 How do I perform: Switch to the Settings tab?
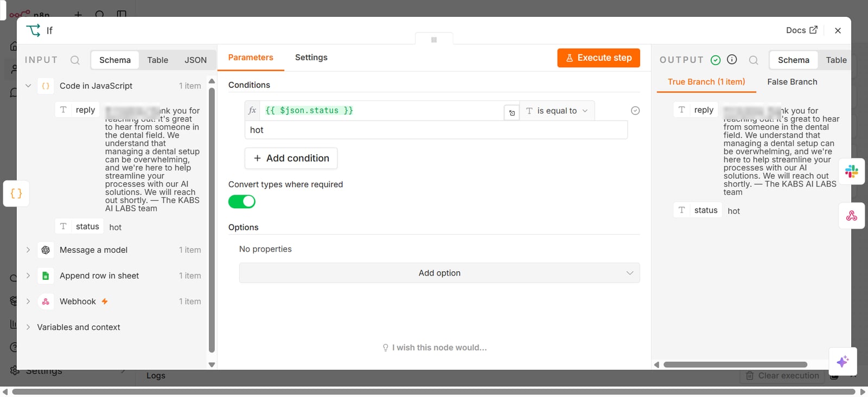point(311,57)
